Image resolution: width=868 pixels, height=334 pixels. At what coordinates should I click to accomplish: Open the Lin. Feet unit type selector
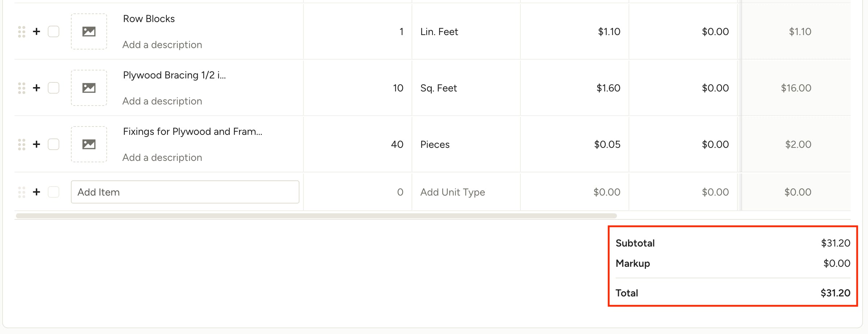(466, 32)
